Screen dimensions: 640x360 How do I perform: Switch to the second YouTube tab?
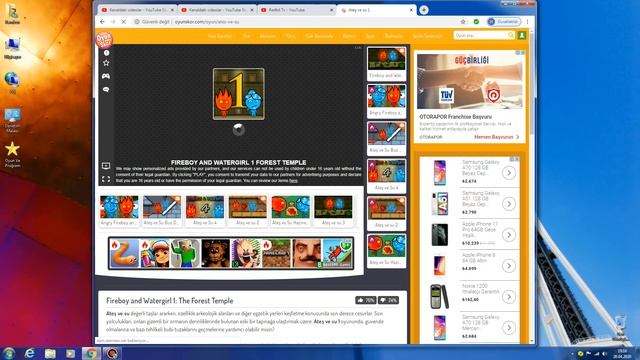217,10
